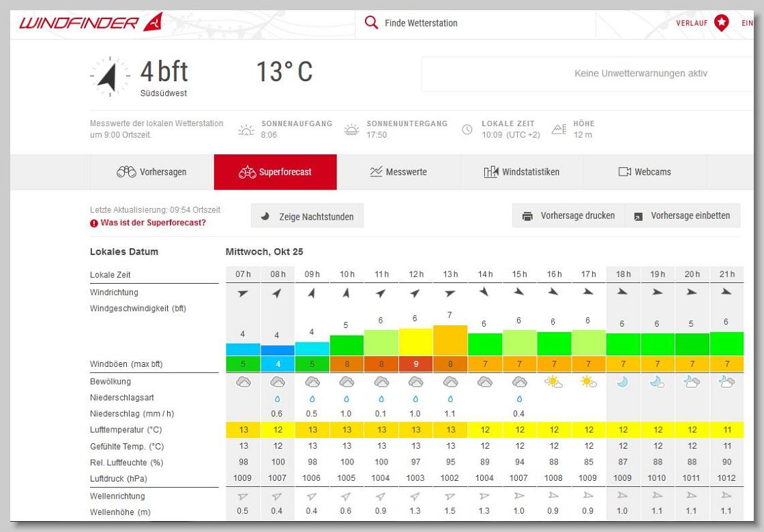Image resolution: width=764 pixels, height=532 pixels.
Task: Click the '21h' time column header
Action: (x=726, y=274)
